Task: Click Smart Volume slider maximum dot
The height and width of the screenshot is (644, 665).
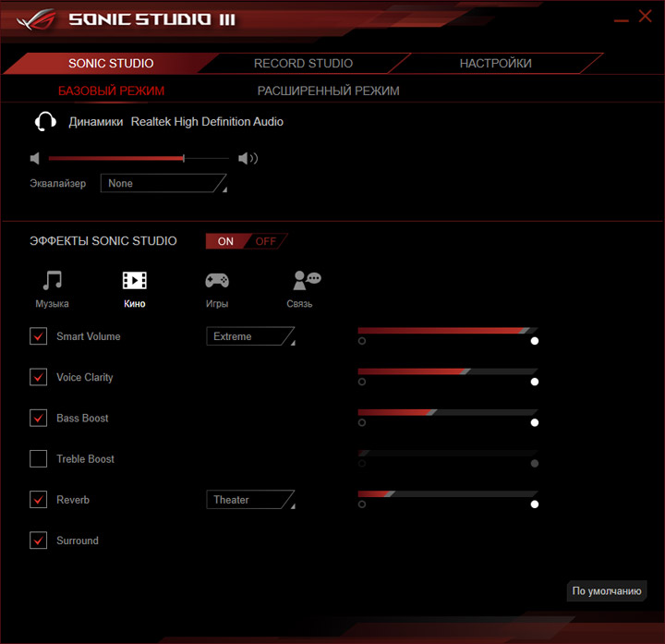Action: click(535, 341)
